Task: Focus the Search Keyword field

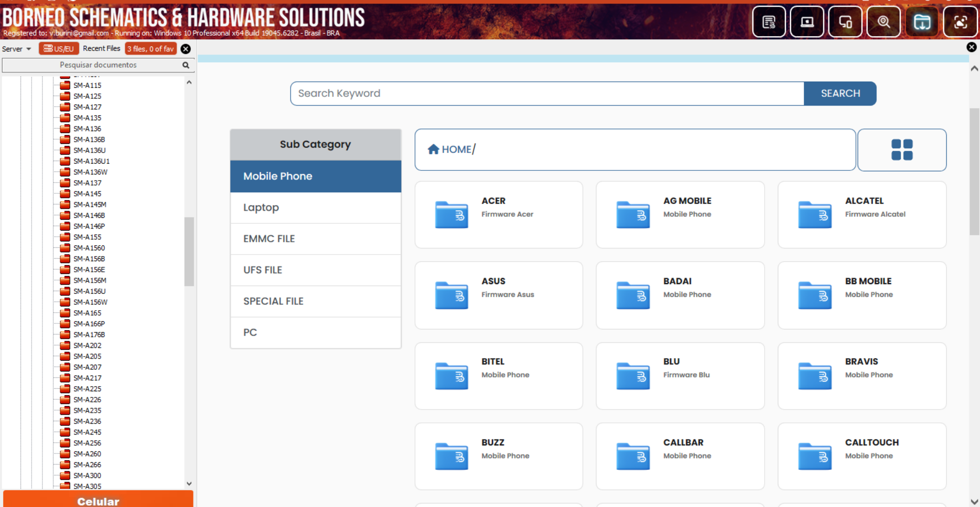Action: (547, 93)
